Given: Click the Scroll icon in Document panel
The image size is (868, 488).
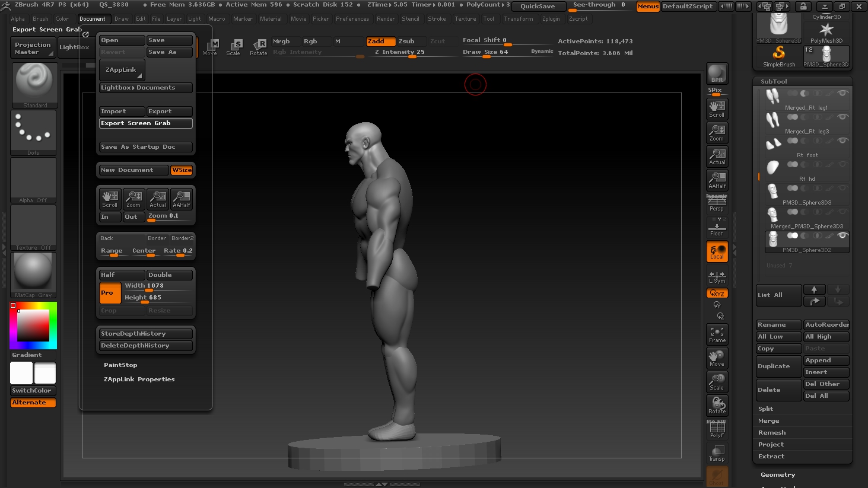Looking at the screenshot, I should 110,199.
